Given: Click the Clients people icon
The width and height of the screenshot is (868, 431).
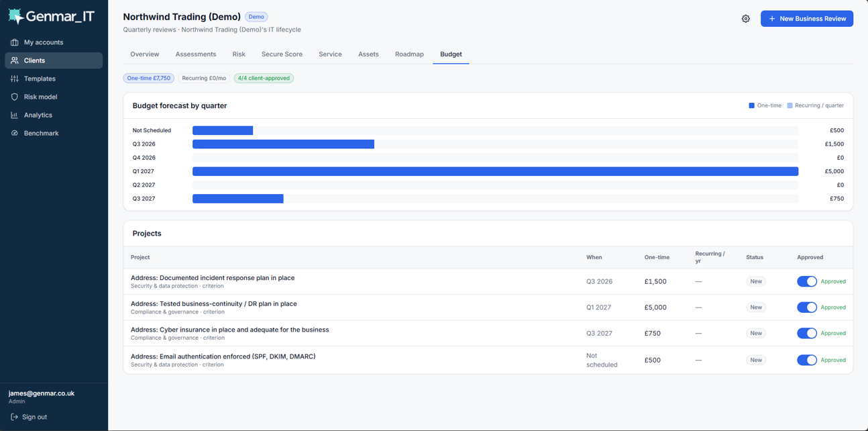Looking at the screenshot, I should tap(14, 60).
